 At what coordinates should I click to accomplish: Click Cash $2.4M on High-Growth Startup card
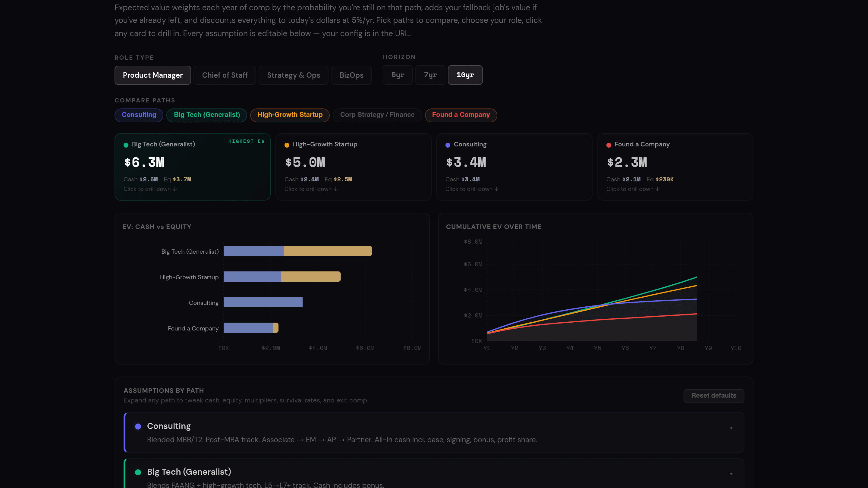301,180
